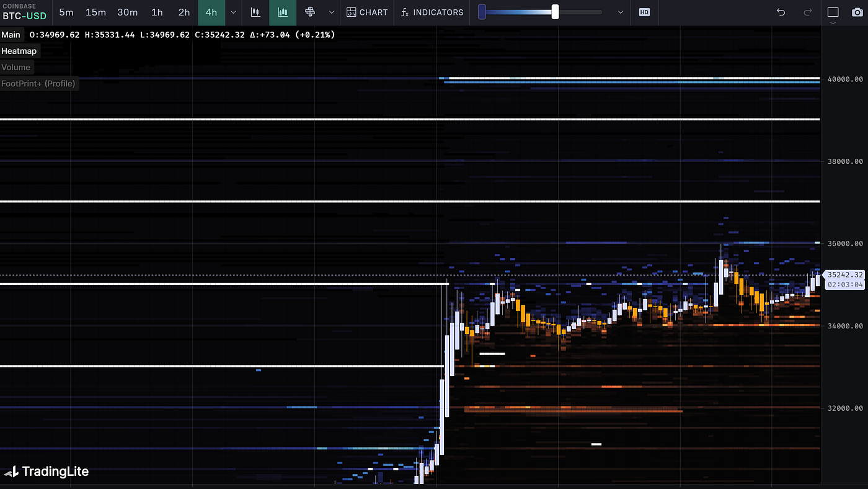Viewport: 868px width, 489px height.
Task: Toggle the Heatmap layer label
Action: (19, 51)
